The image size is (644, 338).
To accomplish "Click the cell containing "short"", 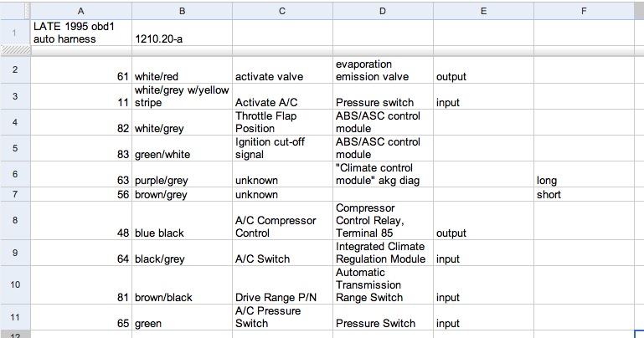I will coord(583,195).
